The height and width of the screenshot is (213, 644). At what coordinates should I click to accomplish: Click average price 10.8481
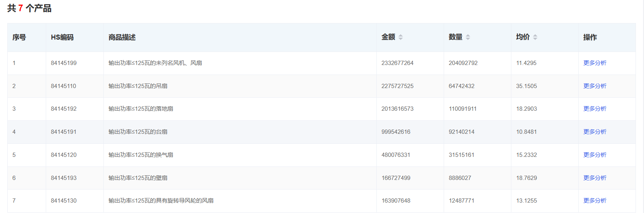pos(526,132)
